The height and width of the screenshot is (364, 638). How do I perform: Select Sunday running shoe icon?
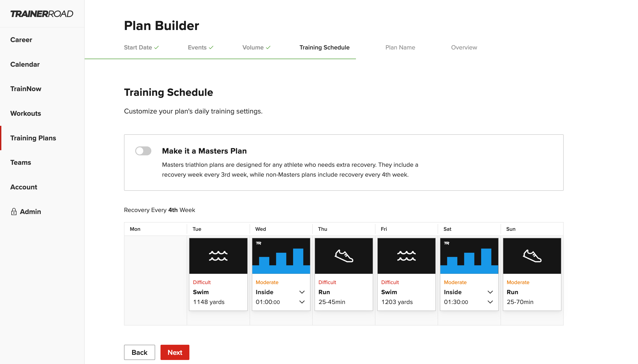[532, 256]
